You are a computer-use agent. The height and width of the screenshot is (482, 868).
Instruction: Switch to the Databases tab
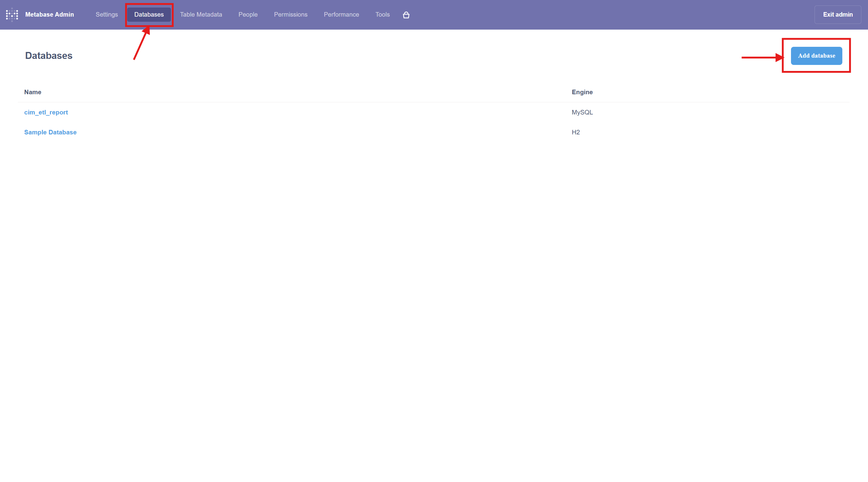point(149,14)
